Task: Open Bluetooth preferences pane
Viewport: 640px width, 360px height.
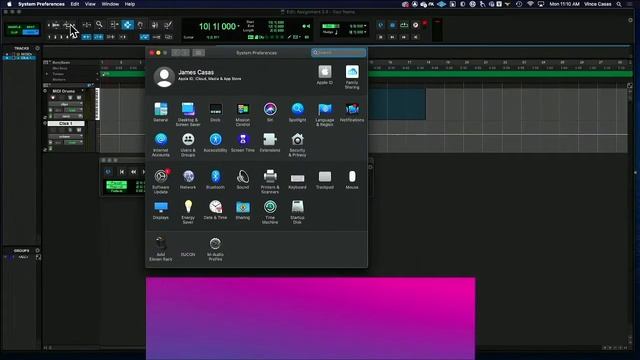Action: pyautogui.click(x=215, y=180)
